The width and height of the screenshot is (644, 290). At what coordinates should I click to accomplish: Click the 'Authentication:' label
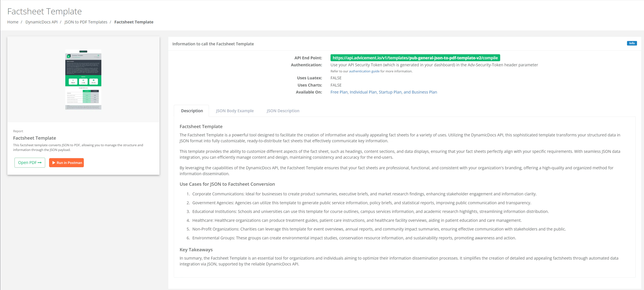pos(306,65)
